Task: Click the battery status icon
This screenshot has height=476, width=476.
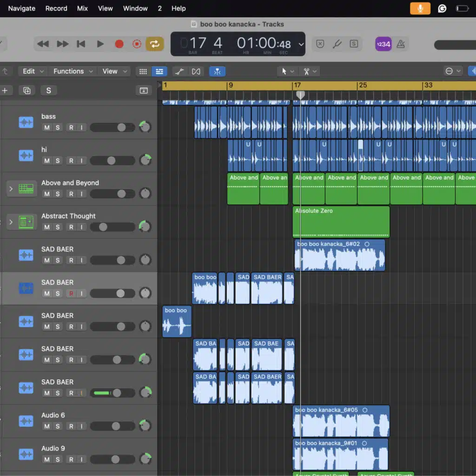Action: (x=463, y=8)
